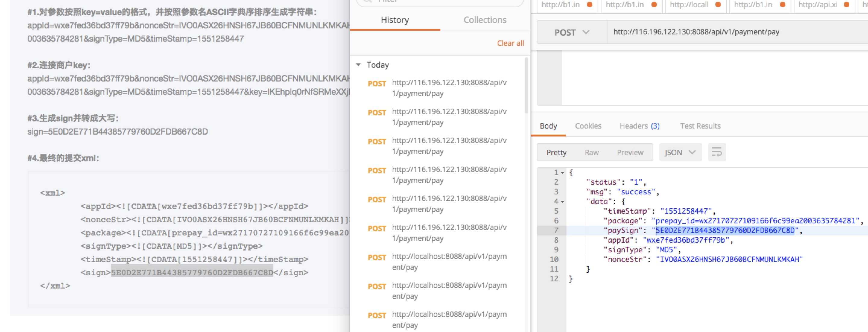
Task: Click the history sidebar scrollbar
Action: click(x=526, y=85)
